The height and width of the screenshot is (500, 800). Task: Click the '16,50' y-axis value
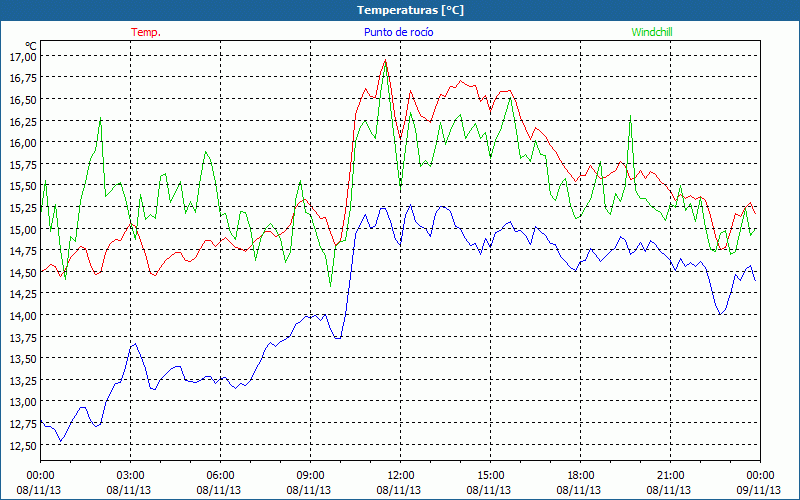click(23, 100)
